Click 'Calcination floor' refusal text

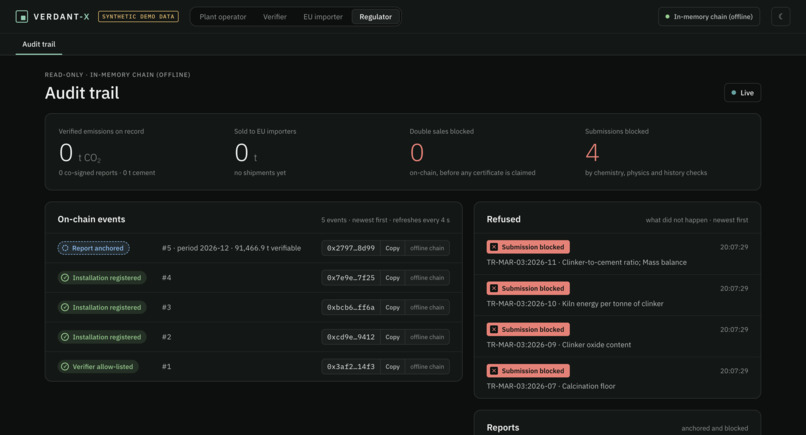[589, 386]
